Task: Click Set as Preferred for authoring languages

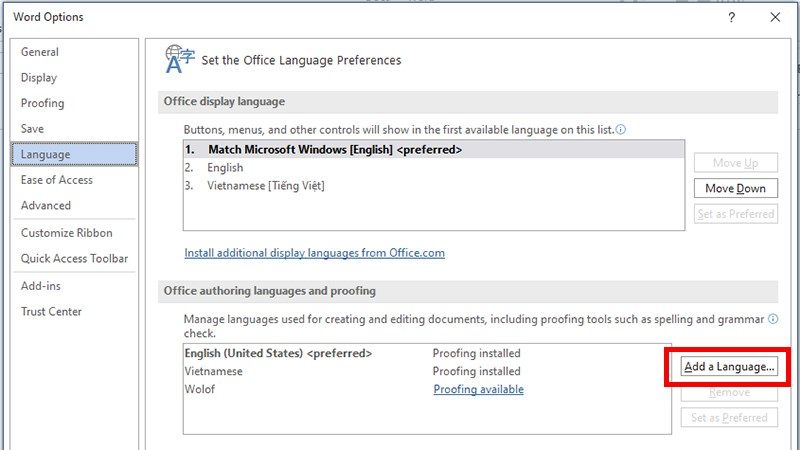Action: 729,418
